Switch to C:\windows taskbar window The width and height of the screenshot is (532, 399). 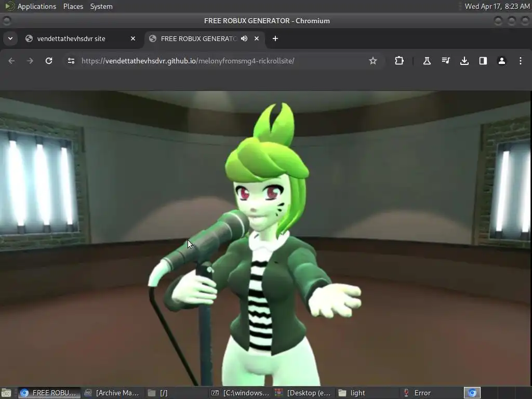[240, 393]
